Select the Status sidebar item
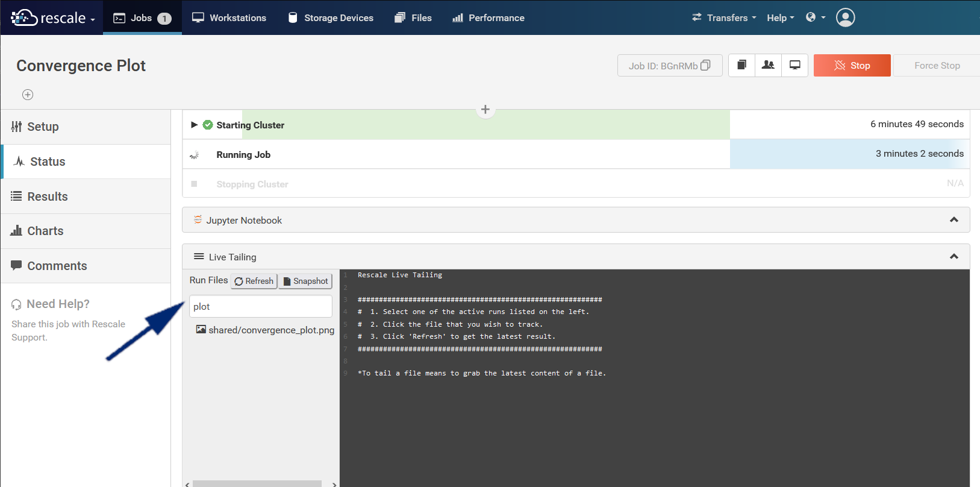 86,162
